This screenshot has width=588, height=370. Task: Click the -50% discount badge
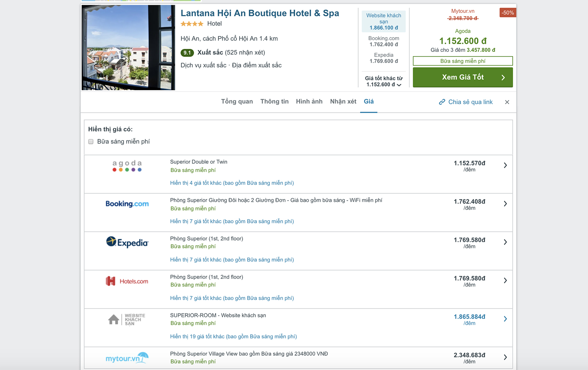pyautogui.click(x=508, y=13)
